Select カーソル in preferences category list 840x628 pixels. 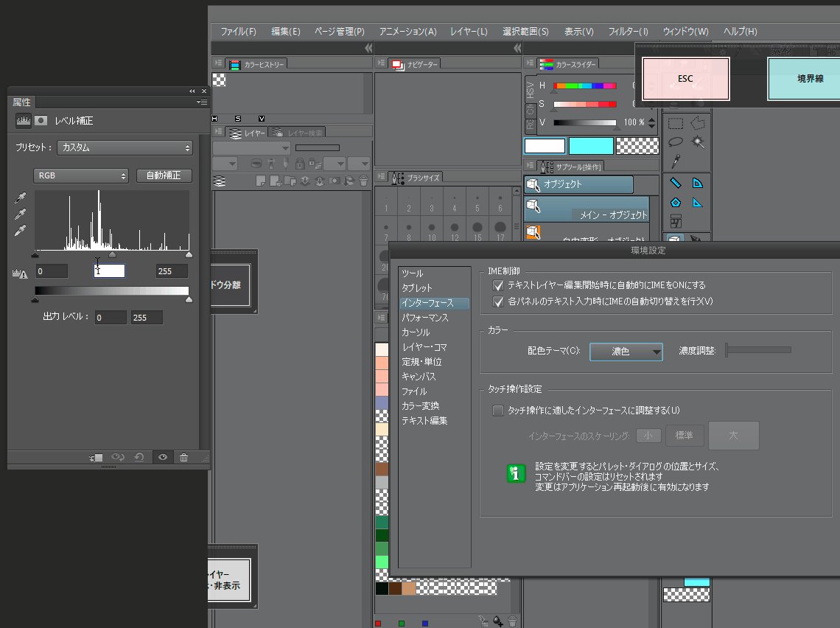pos(416,332)
